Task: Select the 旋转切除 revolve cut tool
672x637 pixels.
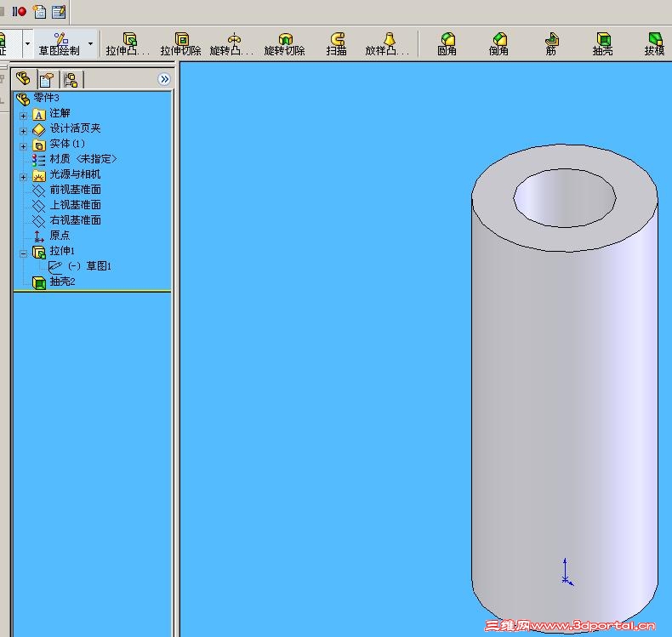Action: click(285, 44)
